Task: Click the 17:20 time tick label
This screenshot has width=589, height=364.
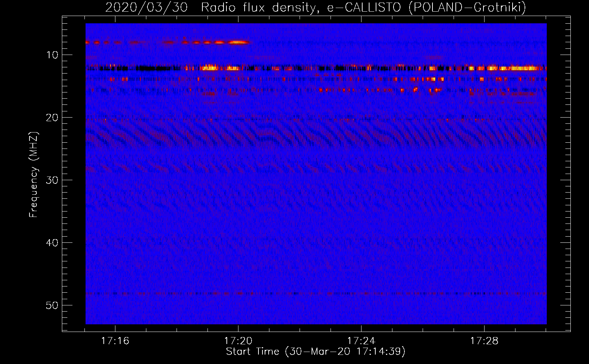Action: point(238,341)
